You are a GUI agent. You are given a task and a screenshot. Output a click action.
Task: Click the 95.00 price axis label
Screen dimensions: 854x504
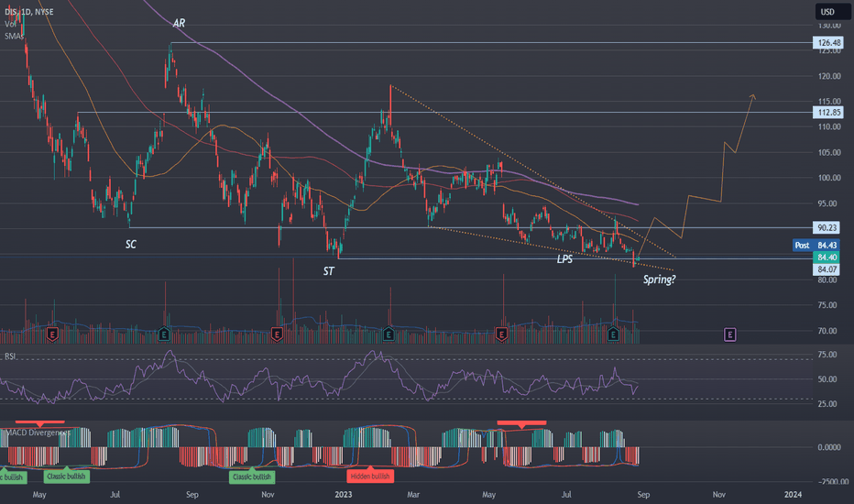click(x=829, y=203)
